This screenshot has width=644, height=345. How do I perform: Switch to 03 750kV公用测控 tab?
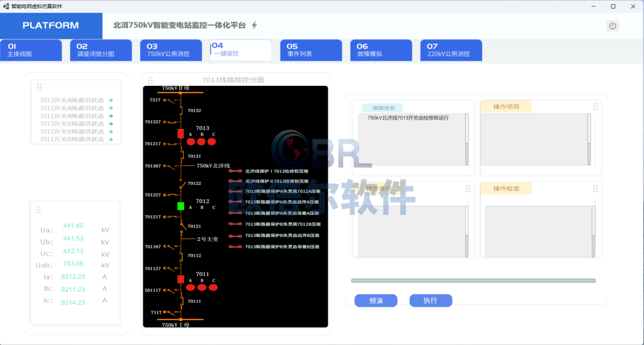pyautogui.click(x=171, y=50)
